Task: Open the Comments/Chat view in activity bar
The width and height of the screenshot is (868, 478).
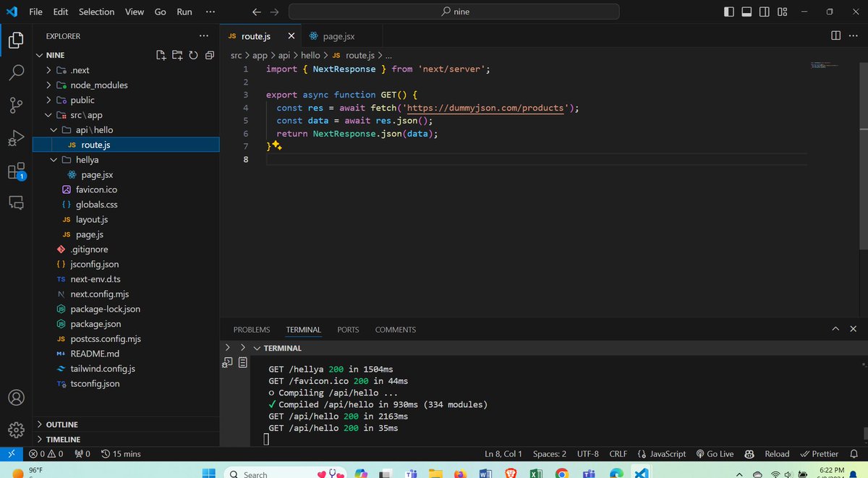Action: click(16, 202)
